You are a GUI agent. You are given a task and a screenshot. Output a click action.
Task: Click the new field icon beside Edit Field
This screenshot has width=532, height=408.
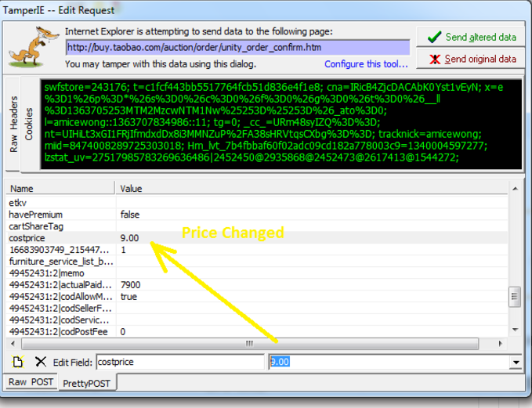pos(17,362)
